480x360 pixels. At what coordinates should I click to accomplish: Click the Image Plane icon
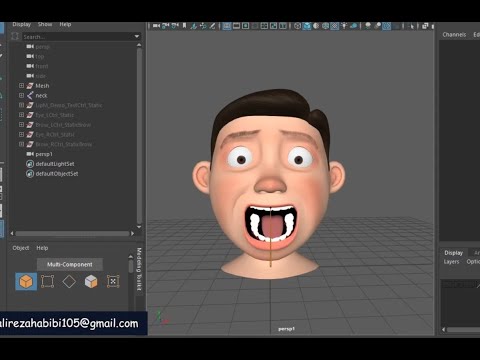tap(194, 26)
